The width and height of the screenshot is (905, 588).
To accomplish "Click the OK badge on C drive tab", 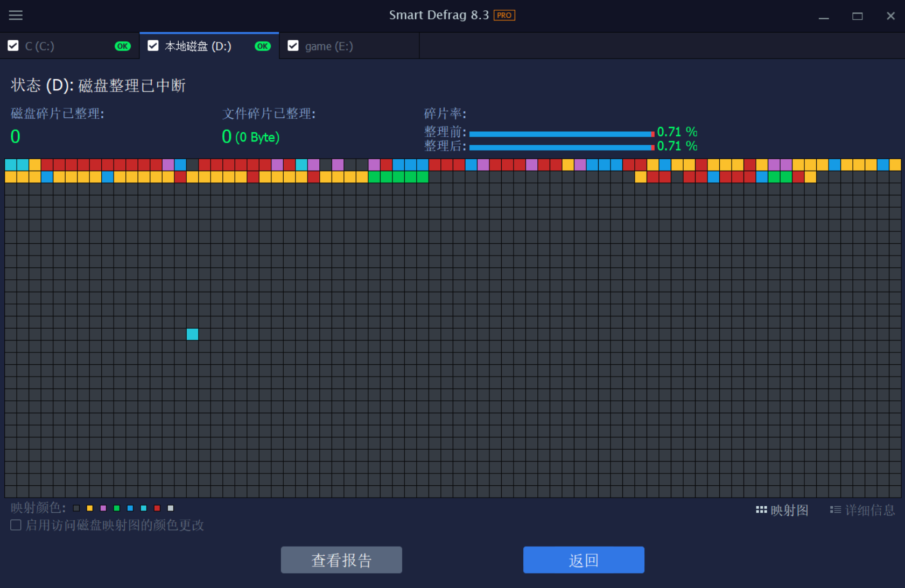I will click(123, 46).
